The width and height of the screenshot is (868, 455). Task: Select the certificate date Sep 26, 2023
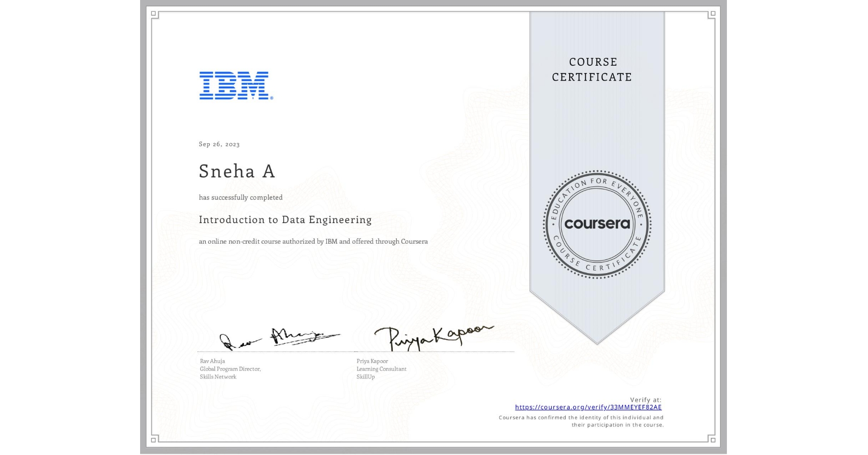[x=218, y=144]
